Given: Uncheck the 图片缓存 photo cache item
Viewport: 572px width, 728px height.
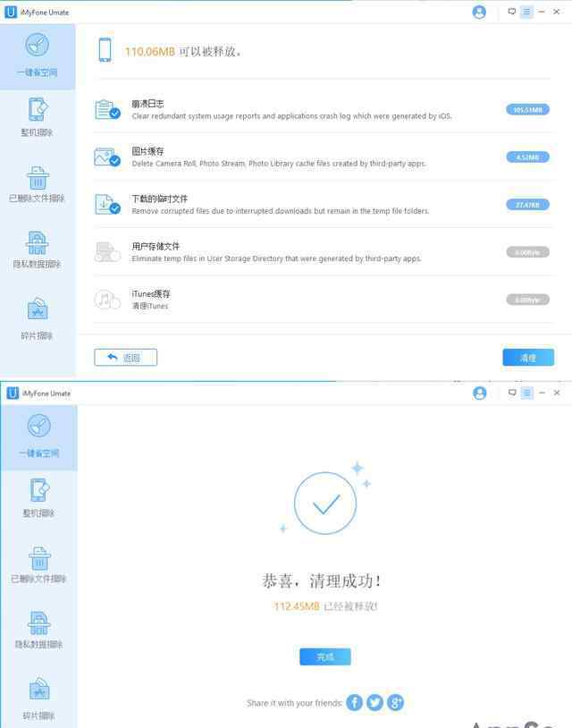Looking at the screenshot, I should (114, 161).
